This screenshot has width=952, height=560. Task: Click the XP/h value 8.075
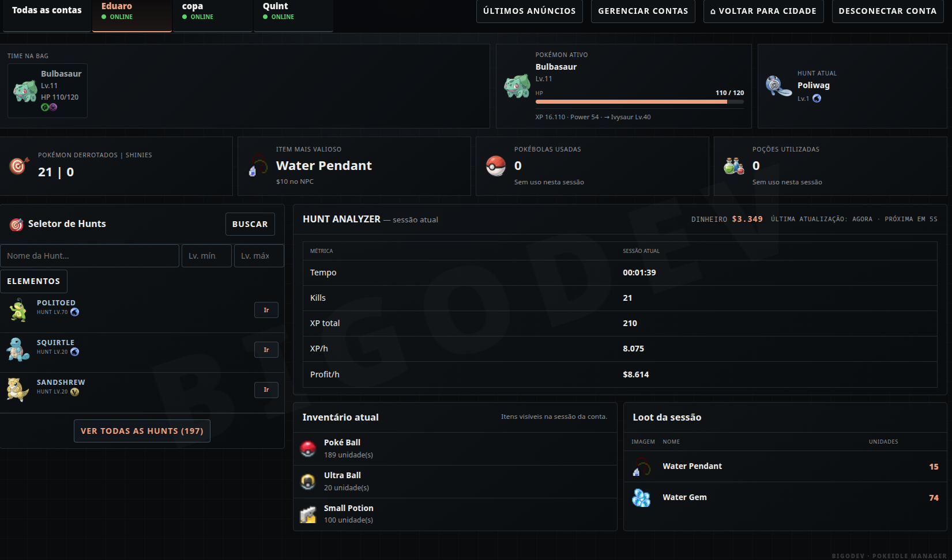633,349
